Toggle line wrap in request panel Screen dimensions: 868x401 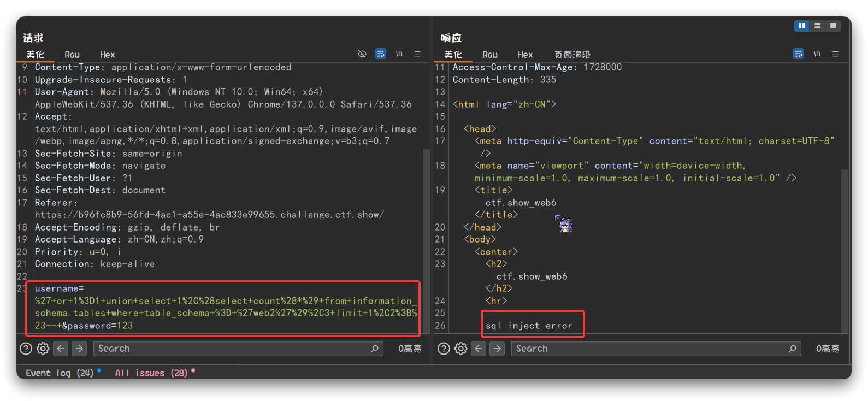pos(380,54)
